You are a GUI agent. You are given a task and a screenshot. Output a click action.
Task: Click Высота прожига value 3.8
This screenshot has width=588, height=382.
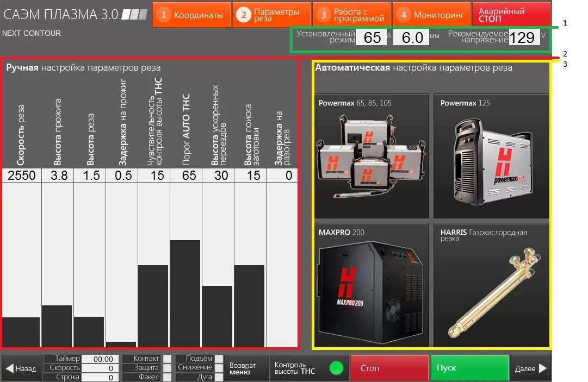[57, 176]
